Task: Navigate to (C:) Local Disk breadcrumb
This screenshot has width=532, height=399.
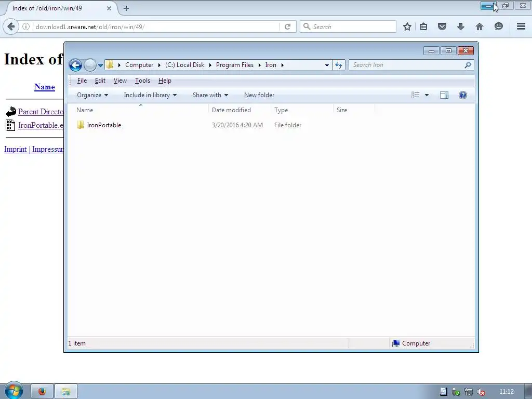Action: click(184, 65)
